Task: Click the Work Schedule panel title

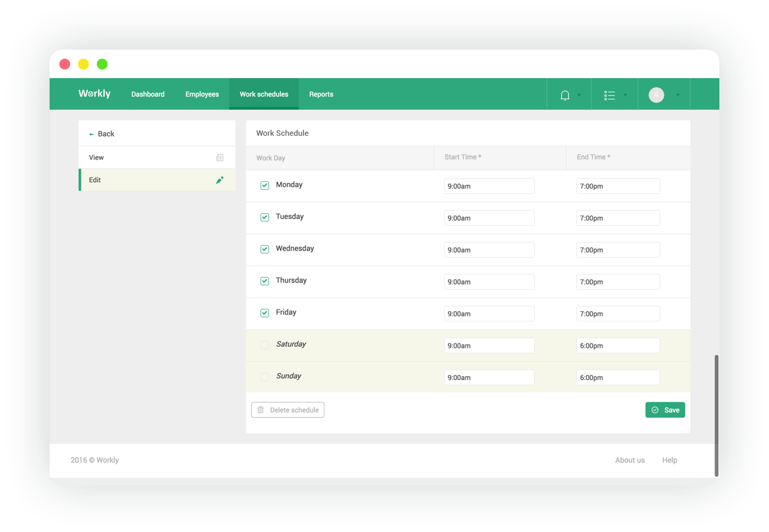Action: pos(282,133)
